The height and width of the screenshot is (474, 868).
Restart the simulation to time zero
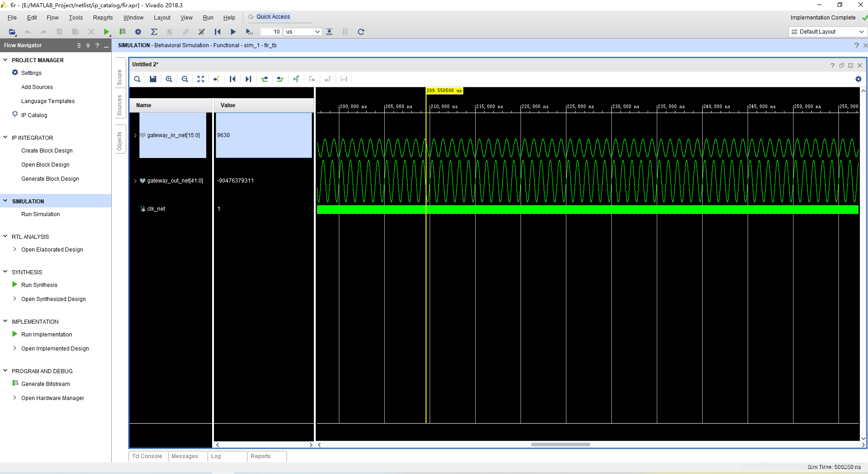(x=218, y=32)
